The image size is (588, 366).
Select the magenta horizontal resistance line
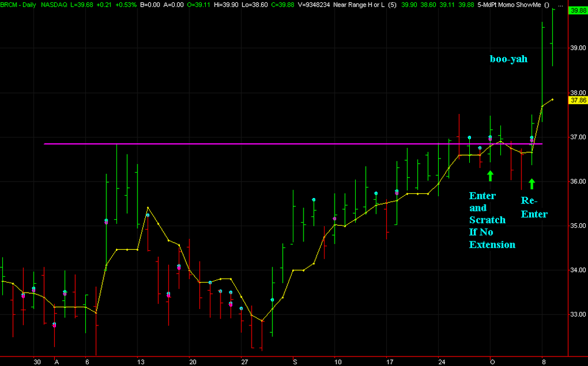coord(293,144)
